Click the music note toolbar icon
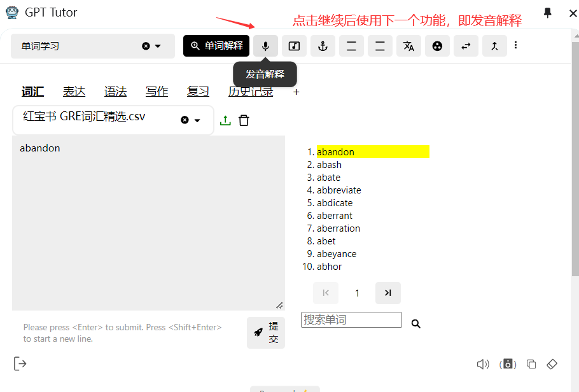The image size is (579, 392). coord(294,46)
